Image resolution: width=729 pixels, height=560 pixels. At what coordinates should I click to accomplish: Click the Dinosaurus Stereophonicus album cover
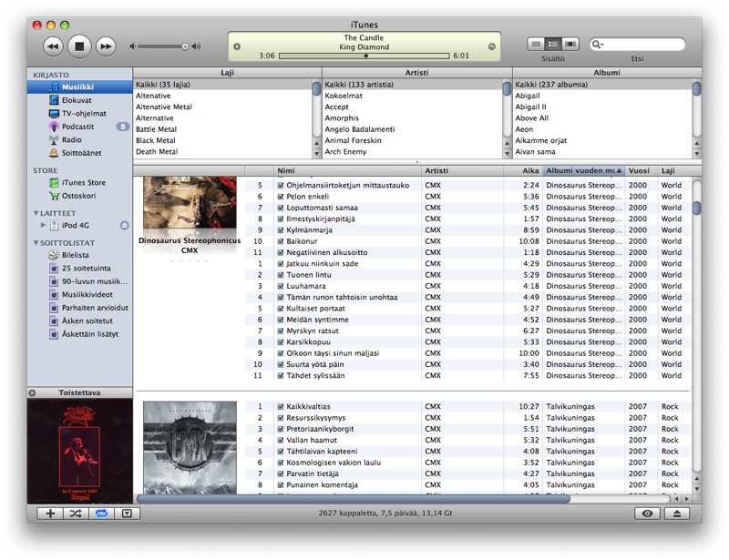click(x=190, y=202)
